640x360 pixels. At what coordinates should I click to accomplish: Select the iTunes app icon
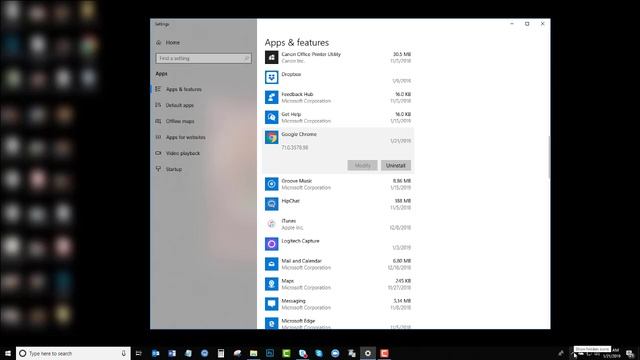(x=271, y=224)
